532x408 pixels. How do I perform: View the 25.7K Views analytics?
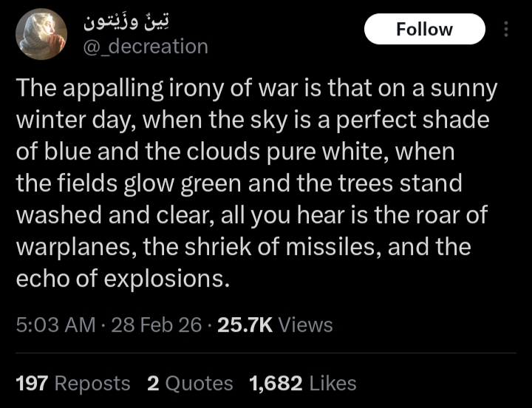coord(274,324)
